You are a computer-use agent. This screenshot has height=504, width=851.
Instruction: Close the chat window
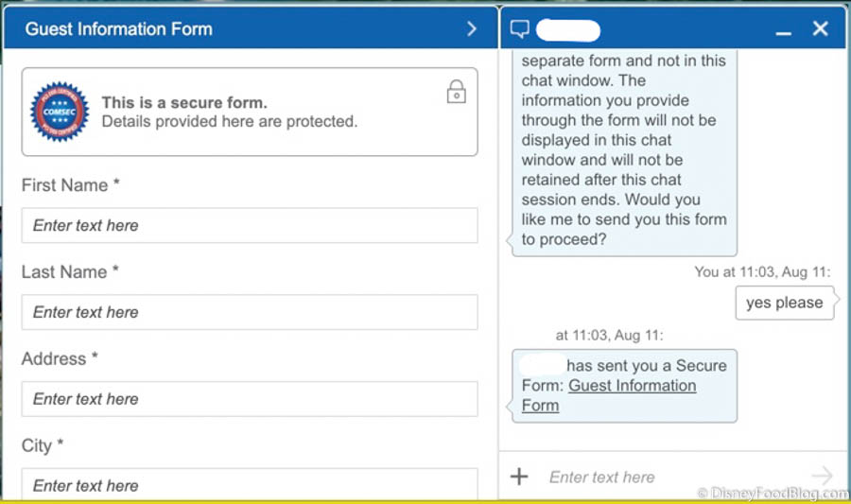click(820, 29)
